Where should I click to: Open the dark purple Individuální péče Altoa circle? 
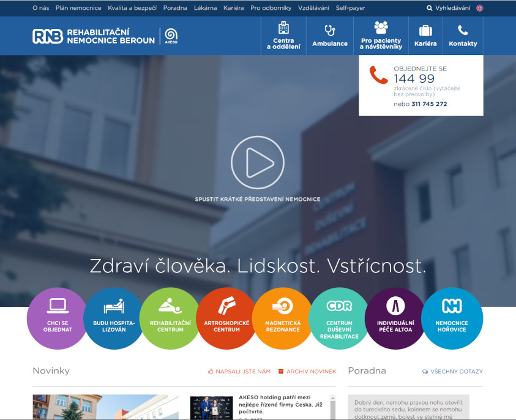tap(395, 318)
